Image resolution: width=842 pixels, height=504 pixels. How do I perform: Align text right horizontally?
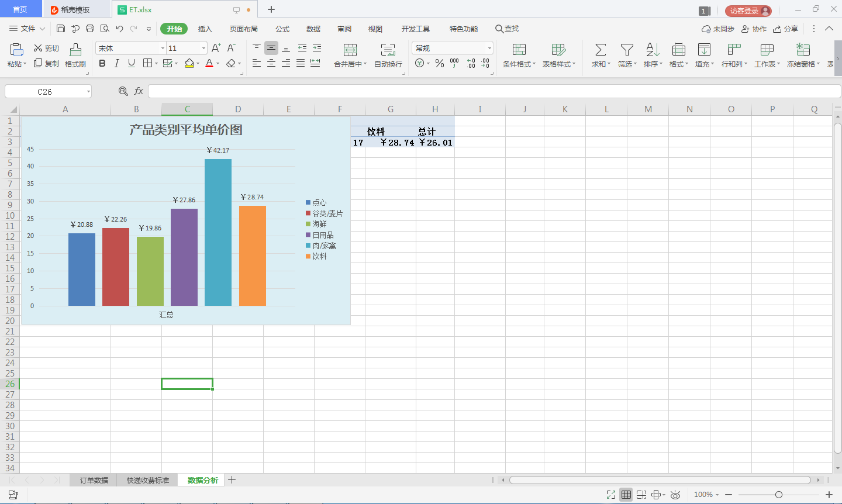pyautogui.click(x=286, y=63)
